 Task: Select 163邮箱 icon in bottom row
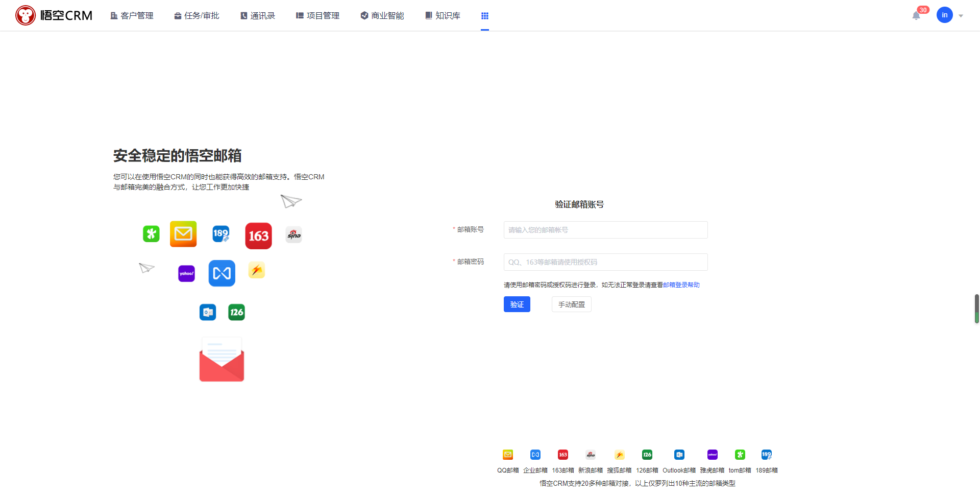pyautogui.click(x=563, y=455)
